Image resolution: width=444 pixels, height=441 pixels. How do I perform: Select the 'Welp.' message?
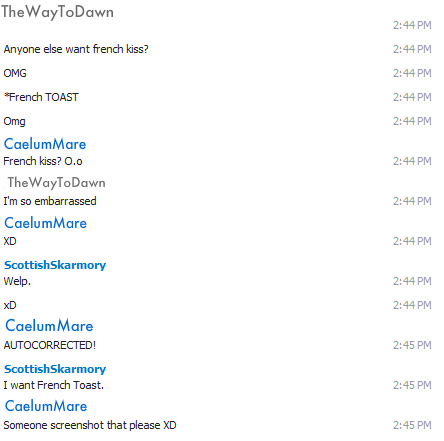coord(17,281)
